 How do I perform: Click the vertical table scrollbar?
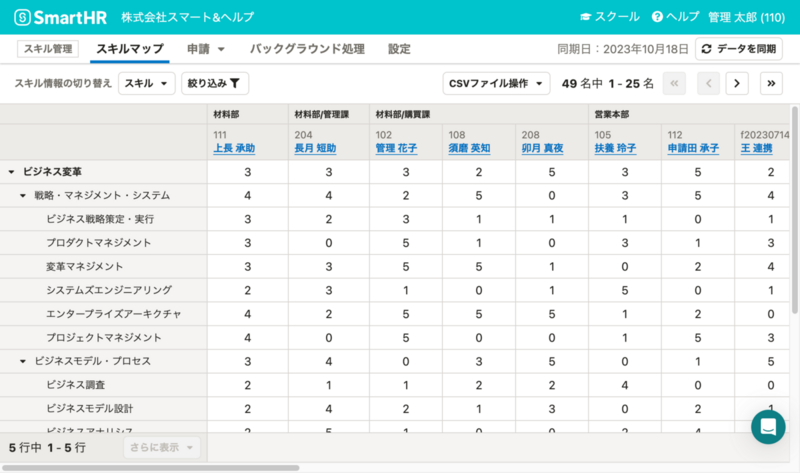794,209
